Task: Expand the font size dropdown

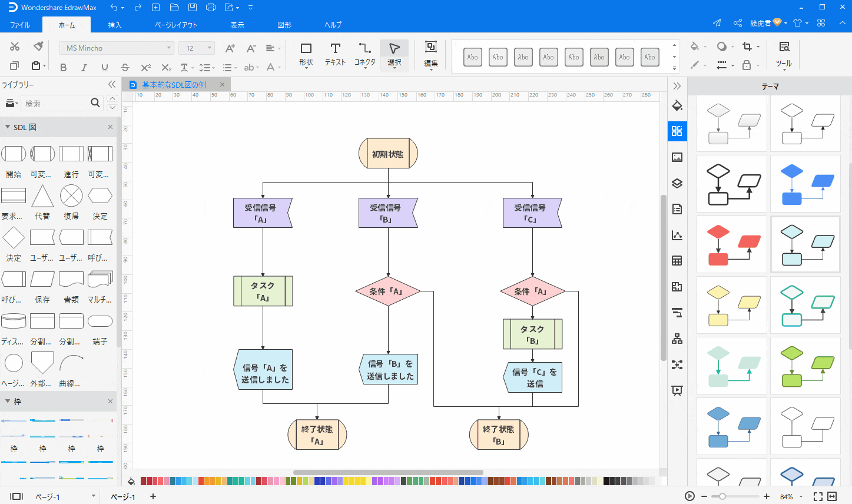Action: point(209,48)
